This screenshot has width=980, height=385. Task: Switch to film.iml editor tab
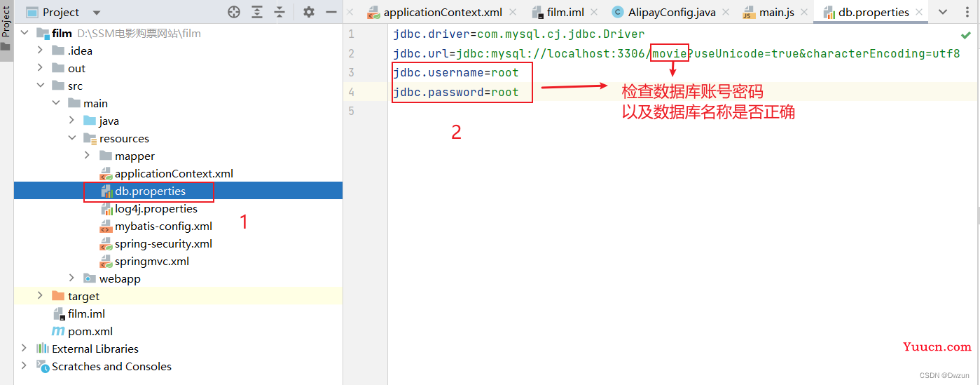pyautogui.click(x=566, y=12)
